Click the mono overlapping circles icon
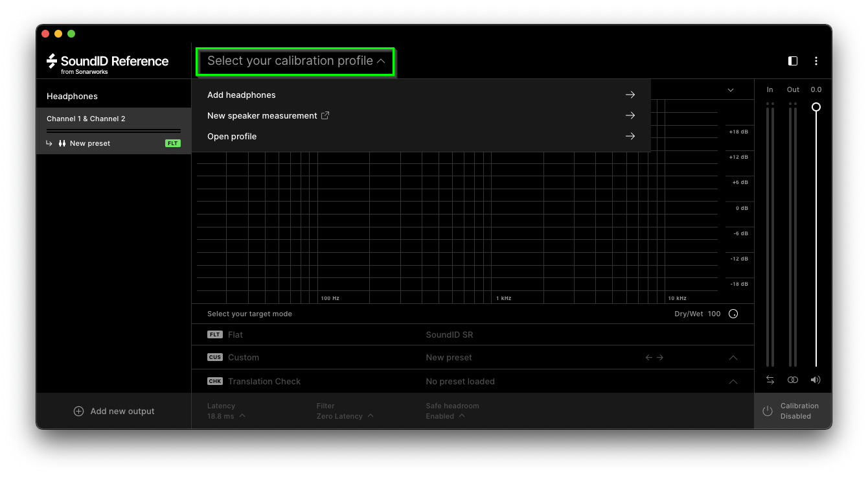868x477 pixels. pos(793,380)
